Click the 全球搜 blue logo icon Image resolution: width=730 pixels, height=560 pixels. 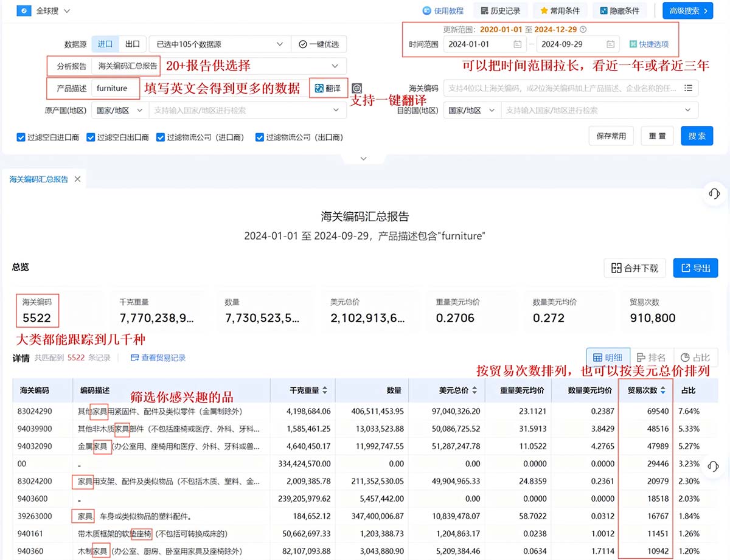click(24, 11)
